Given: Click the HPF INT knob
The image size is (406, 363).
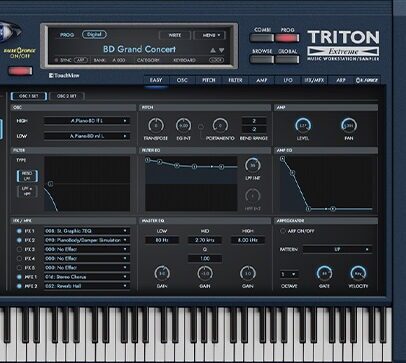Looking at the screenshot, I should [253, 196].
